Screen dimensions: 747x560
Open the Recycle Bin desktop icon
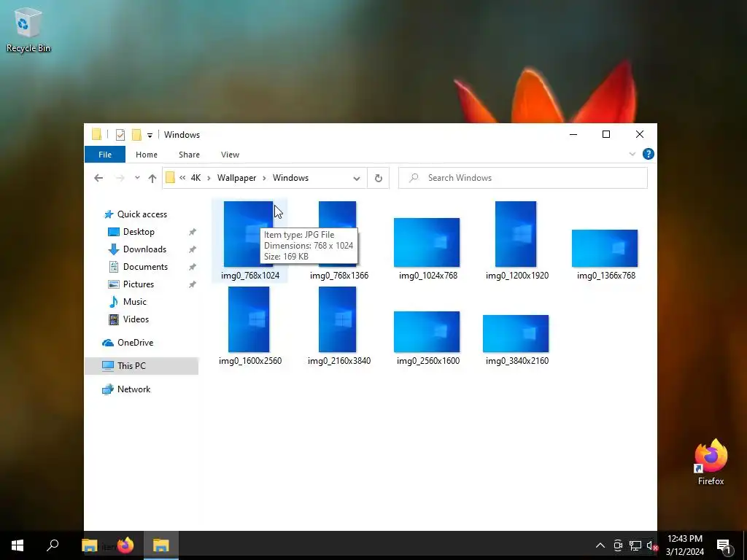click(x=28, y=29)
